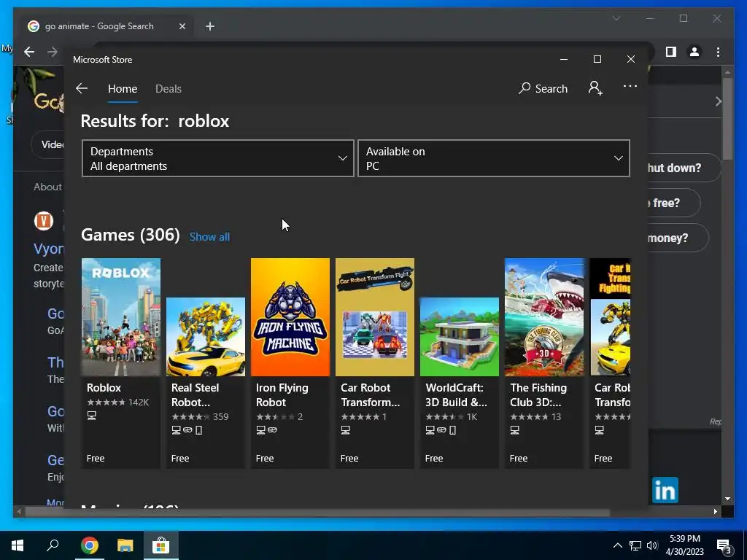Open the notifications action center

point(724,545)
